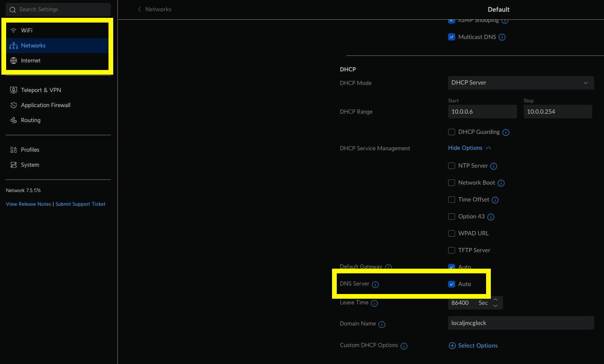
Task: Open the Routing section
Action: point(31,120)
